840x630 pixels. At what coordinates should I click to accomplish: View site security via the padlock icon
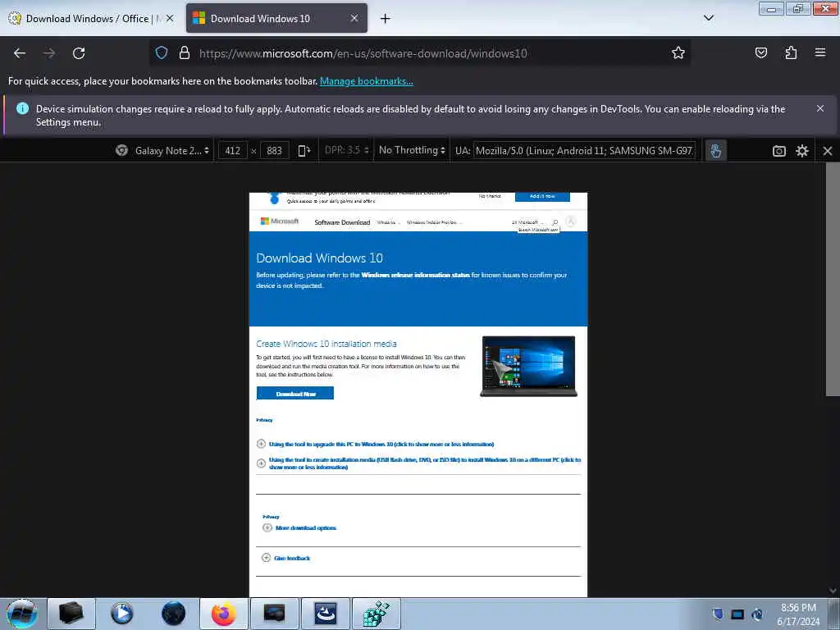pyautogui.click(x=185, y=52)
